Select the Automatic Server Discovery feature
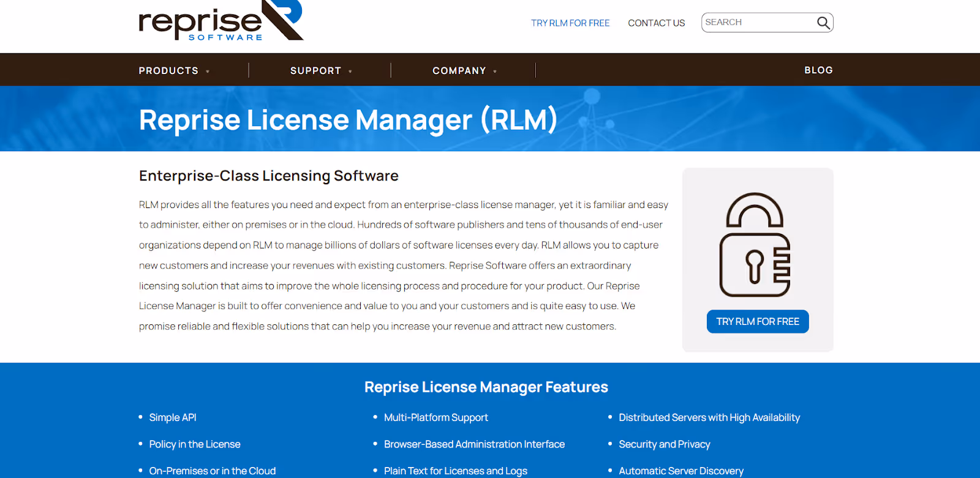 coord(681,471)
